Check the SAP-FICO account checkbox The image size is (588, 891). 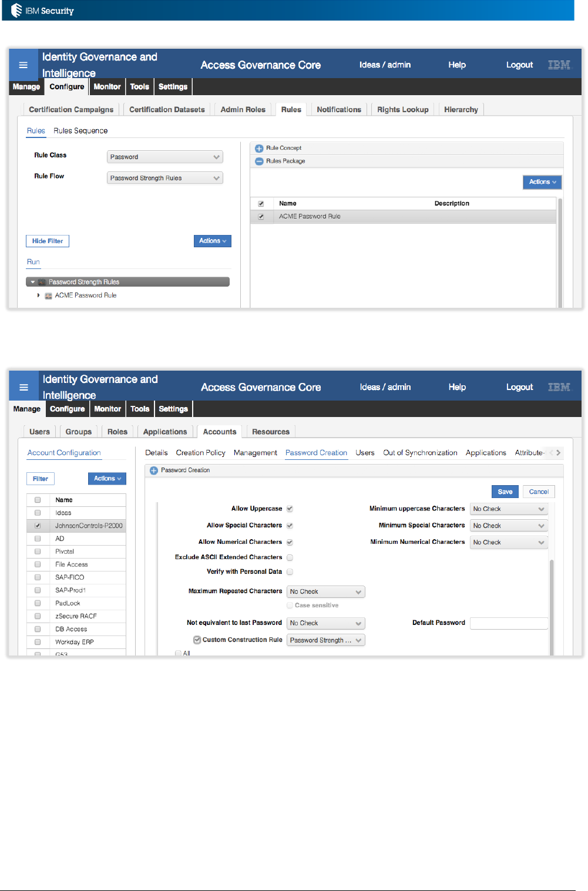point(38,577)
